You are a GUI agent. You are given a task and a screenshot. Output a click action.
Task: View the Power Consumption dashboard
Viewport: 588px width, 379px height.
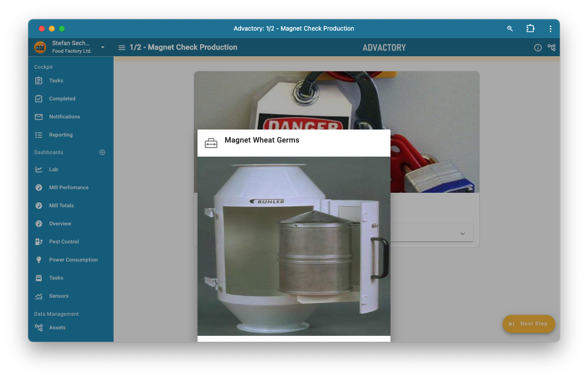[73, 260]
